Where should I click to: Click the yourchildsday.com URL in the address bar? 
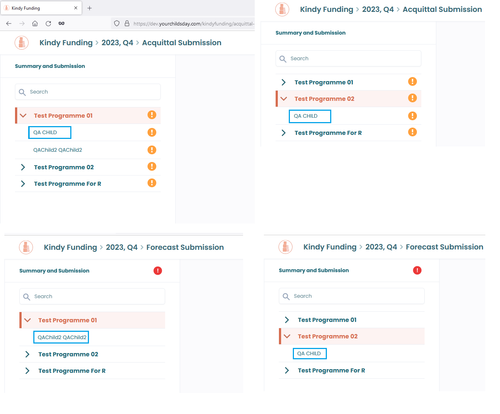tap(193, 24)
